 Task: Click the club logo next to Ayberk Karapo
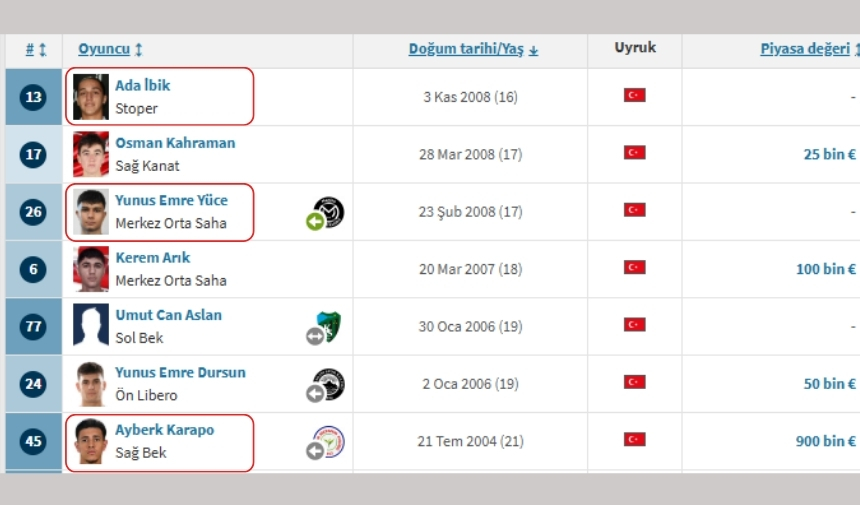329,441
